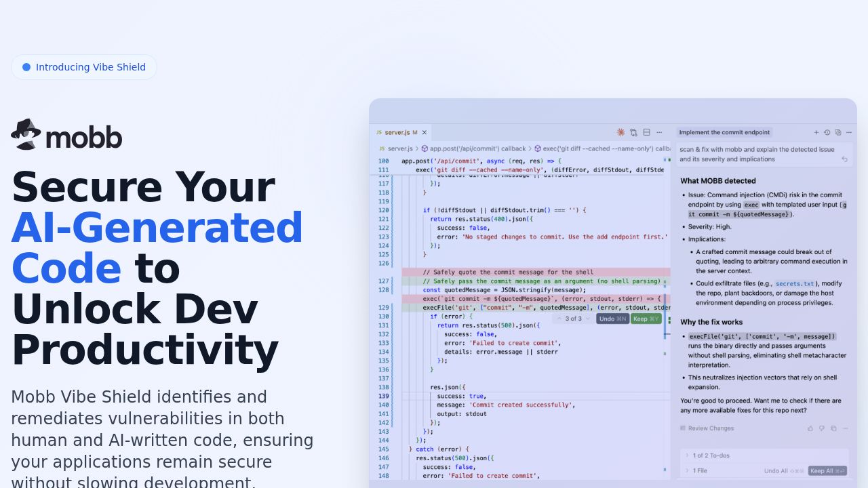Viewport: 868px width, 488px height.
Task: Copy the chat response with copy icon
Action: pyautogui.click(x=833, y=428)
